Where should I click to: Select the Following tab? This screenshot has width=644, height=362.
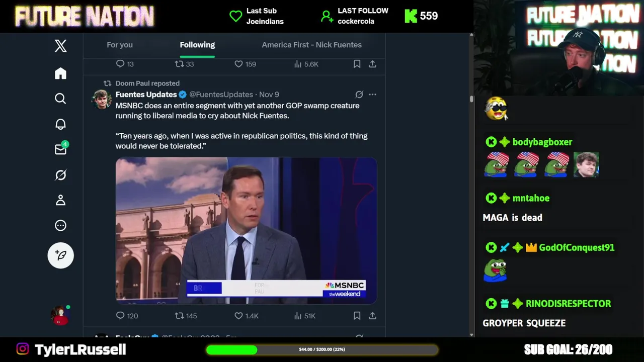pos(197,45)
